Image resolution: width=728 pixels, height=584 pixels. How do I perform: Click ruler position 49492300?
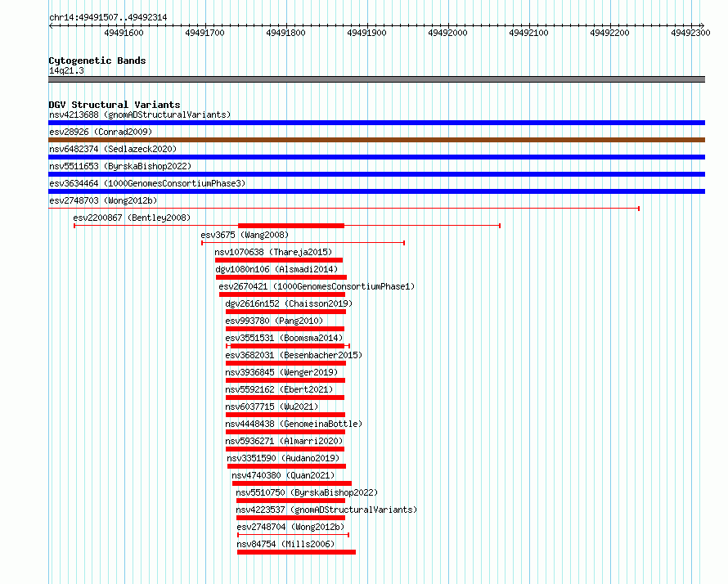tap(690, 33)
